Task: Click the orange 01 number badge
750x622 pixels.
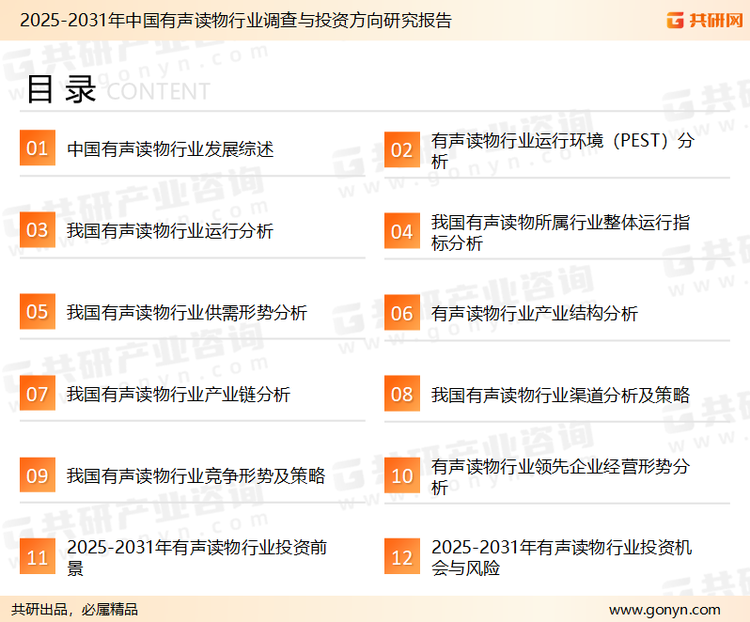Action: coord(37,148)
